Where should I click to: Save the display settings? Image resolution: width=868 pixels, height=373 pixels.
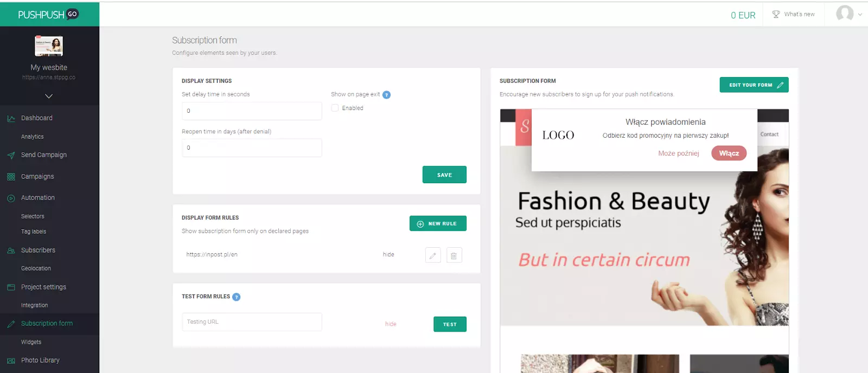[444, 175]
